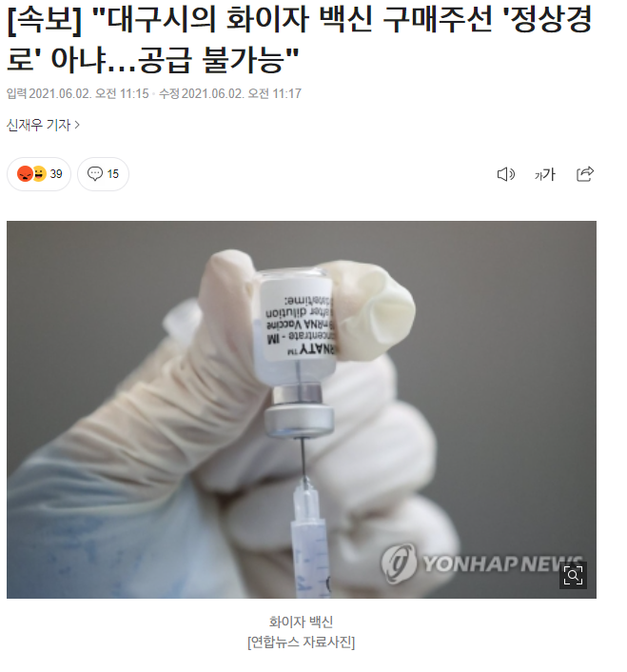Click the reaction count 39
The height and width of the screenshot is (672, 627).
[x=56, y=174]
